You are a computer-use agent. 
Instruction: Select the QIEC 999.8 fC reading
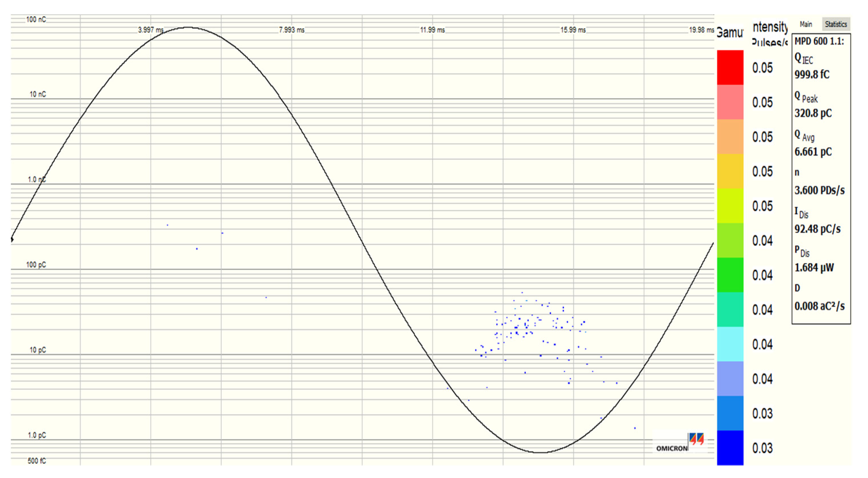[x=812, y=74]
